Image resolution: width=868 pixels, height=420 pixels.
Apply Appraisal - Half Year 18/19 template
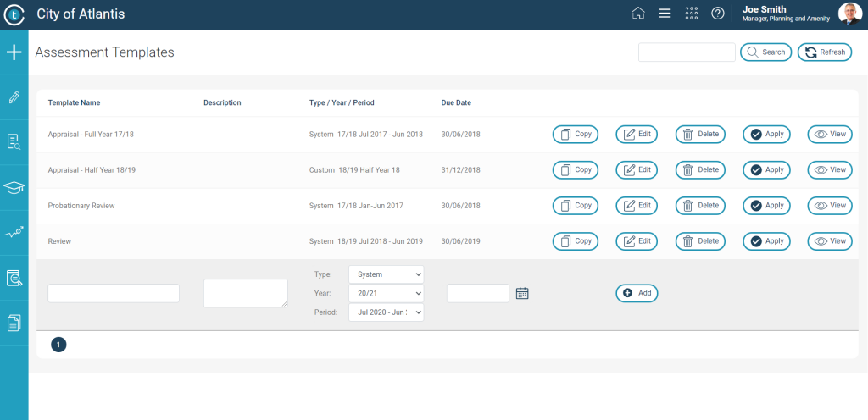coord(766,169)
